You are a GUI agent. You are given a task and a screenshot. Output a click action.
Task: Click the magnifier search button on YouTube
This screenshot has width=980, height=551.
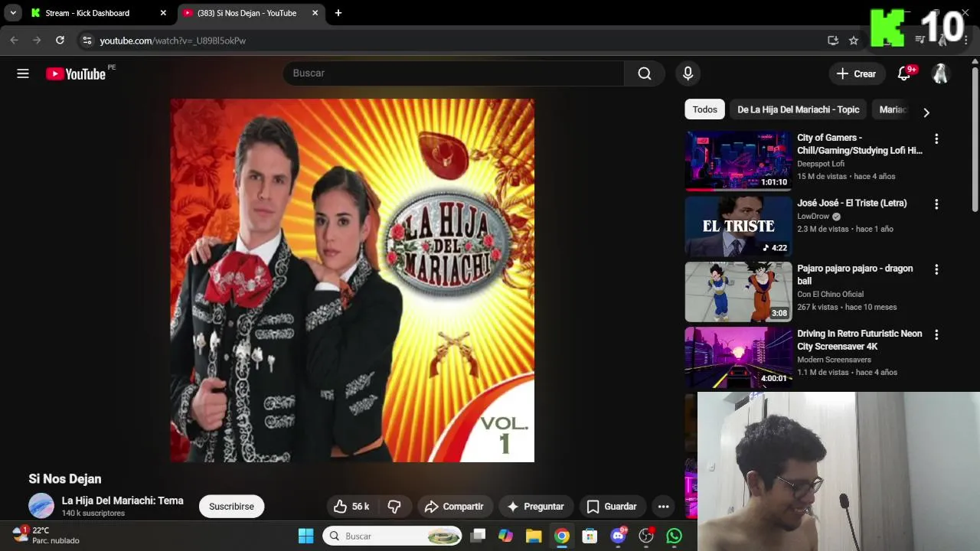(x=645, y=73)
